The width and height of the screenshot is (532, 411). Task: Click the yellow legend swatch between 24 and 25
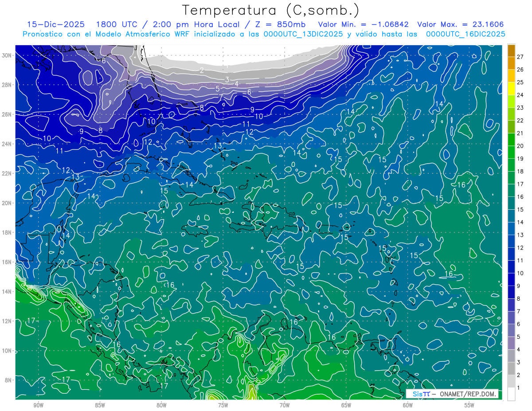click(511, 89)
